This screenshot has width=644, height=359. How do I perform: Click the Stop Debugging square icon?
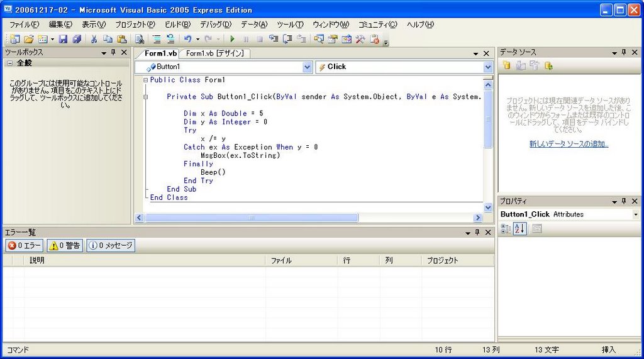coord(260,39)
